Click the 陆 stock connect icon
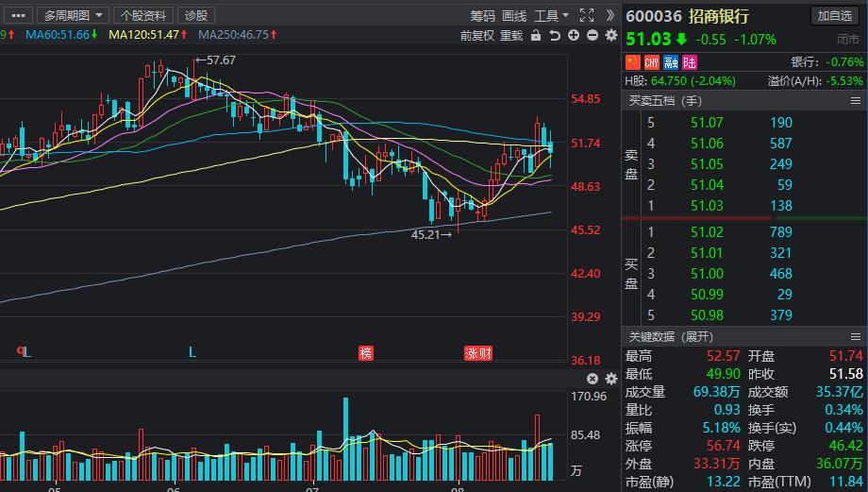 (690, 62)
